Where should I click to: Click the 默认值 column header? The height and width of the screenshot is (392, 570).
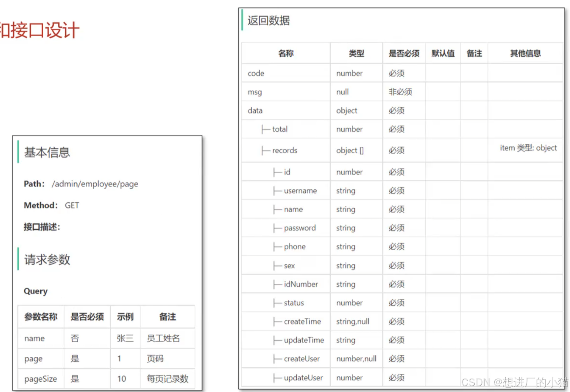point(443,54)
